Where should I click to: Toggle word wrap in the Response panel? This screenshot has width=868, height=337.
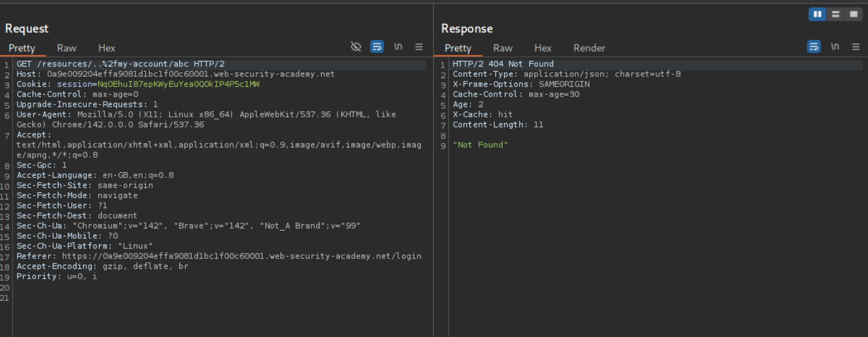(814, 47)
